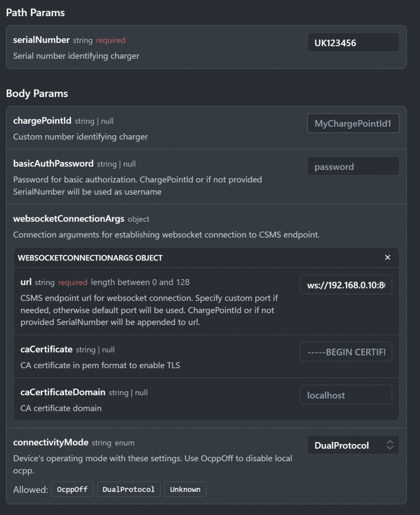Viewport: 420px width, 515px height.
Task: Click the basicAuthPassword password field
Action: pyautogui.click(x=353, y=166)
